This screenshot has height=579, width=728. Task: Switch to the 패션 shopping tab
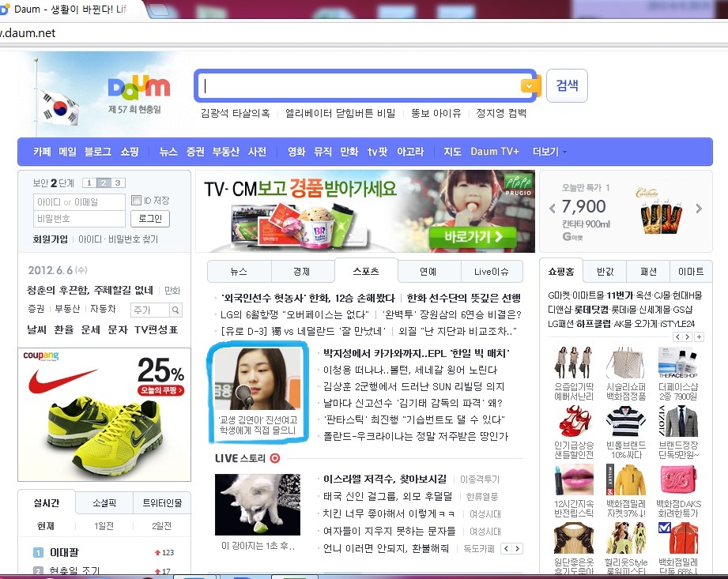648,272
